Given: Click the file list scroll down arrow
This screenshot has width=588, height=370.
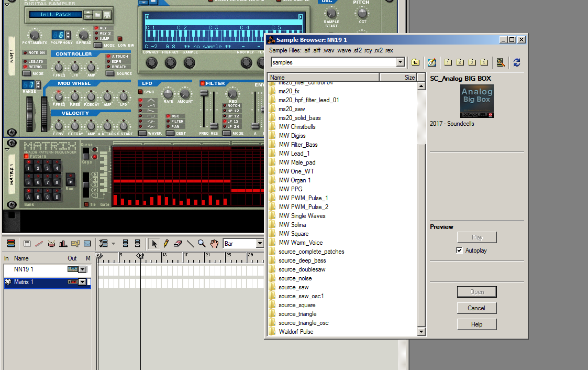Looking at the screenshot, I should coord(421,332).
